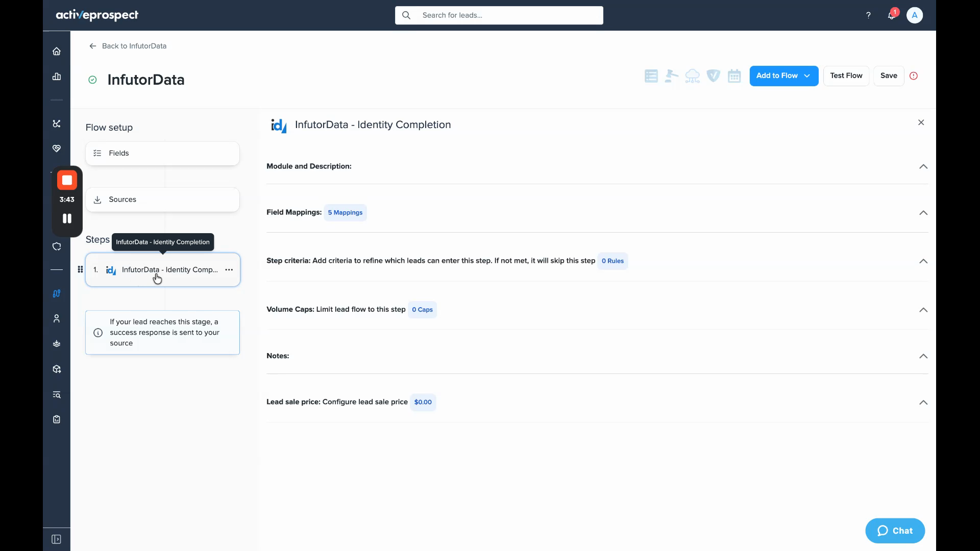The height and width of the screenshot is (551, 980).
Task: Expand Module and Description section chevron
Action: tap(923, 167)
